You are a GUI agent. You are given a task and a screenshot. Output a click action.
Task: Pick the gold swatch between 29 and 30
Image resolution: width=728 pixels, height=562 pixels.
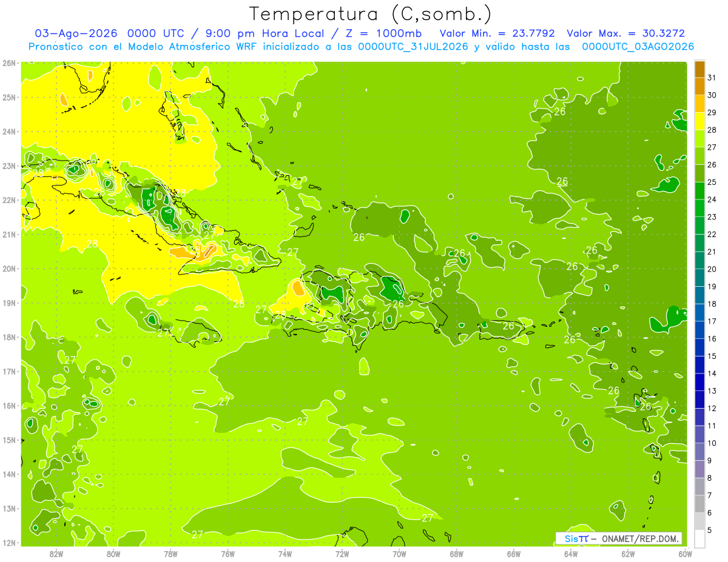(x=699, y=104)
